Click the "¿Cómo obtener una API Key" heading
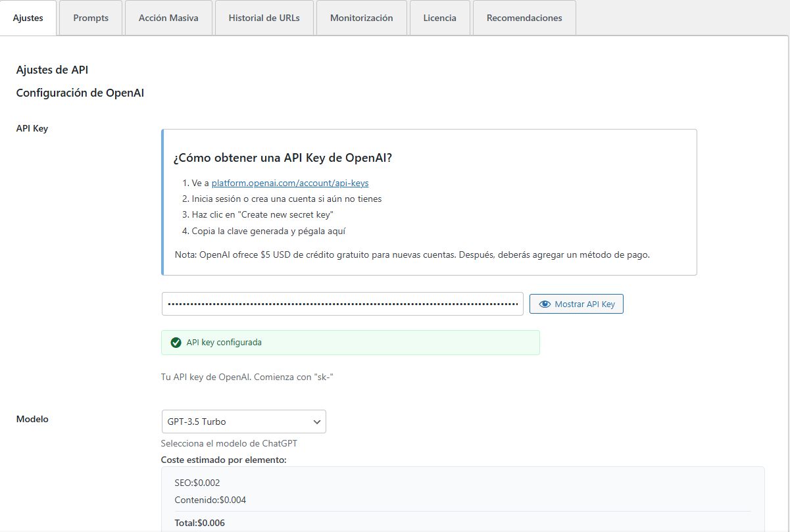Image resolution: width=790 pixels, height=532 pixels. 283,158
